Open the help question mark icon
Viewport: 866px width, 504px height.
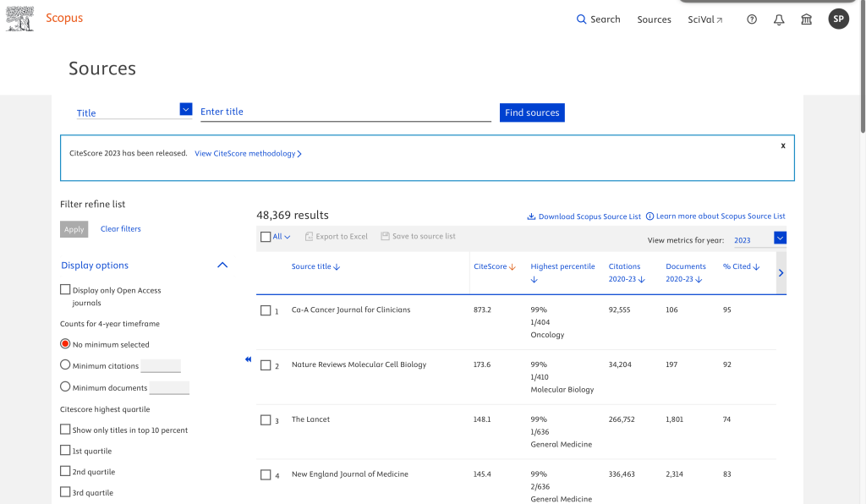tap(752, 19)
